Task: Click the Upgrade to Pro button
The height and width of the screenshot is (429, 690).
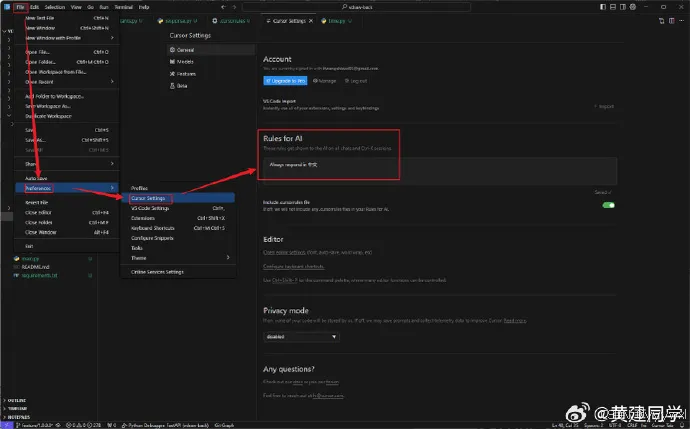Action: point(287,80)
